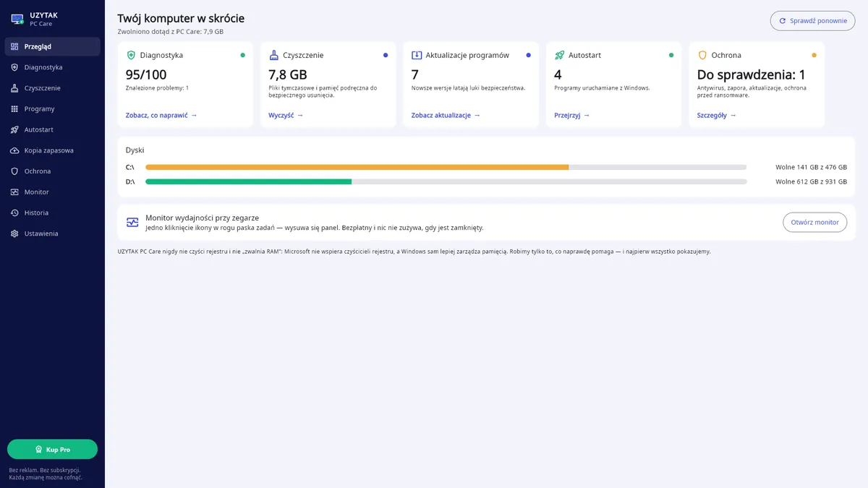Click the green status dot on Diagnostyka card

242,55
